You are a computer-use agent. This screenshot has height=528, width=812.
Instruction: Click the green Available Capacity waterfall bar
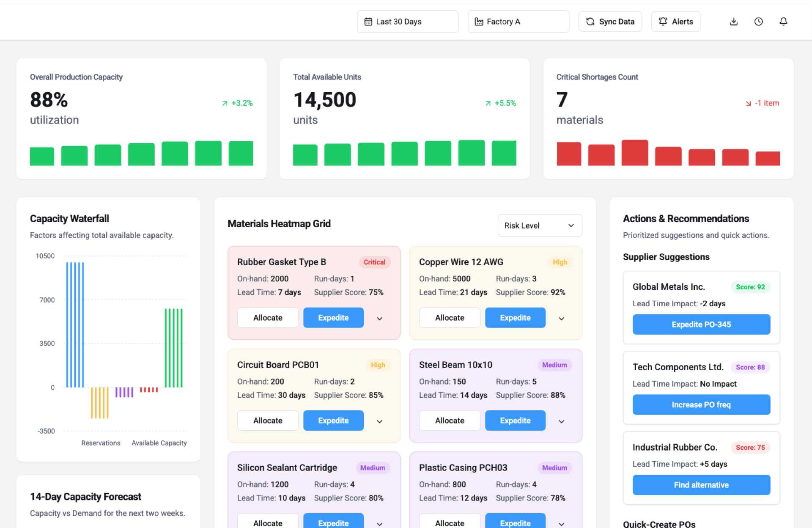click(173, 348)
